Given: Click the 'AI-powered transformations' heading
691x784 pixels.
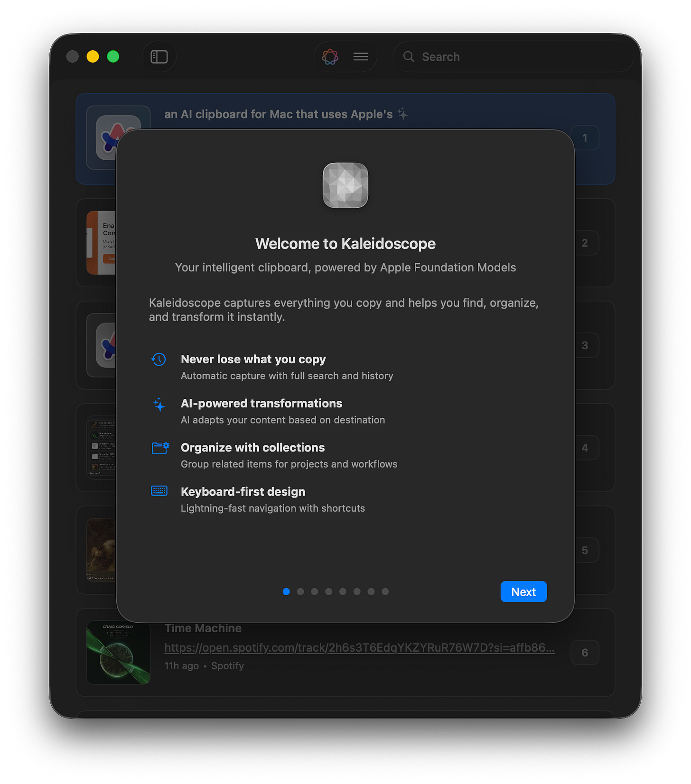Looking at the screenshot, I should pos(261,403).
